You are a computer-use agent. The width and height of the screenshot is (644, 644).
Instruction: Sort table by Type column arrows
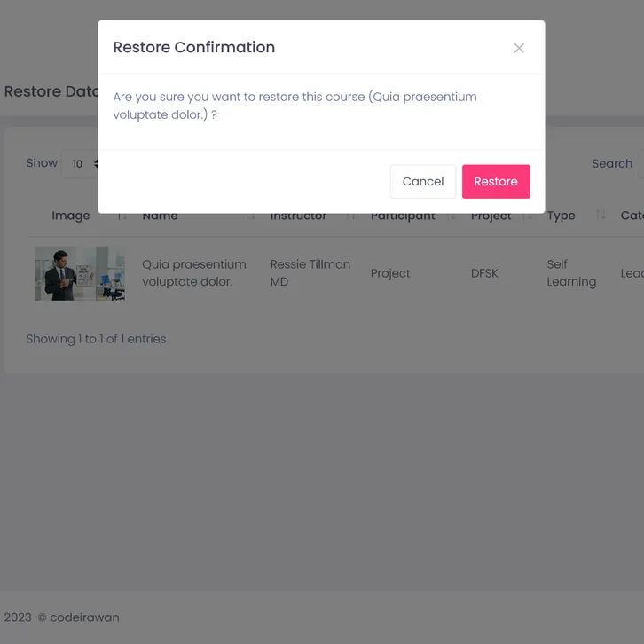(x=601, y=216)
